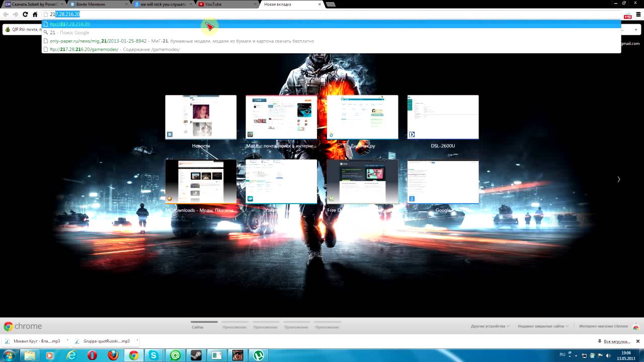The width and height of the screenshot is (644, 362).
Task: Open the small new tab button
Action: [x=331, y=5]
